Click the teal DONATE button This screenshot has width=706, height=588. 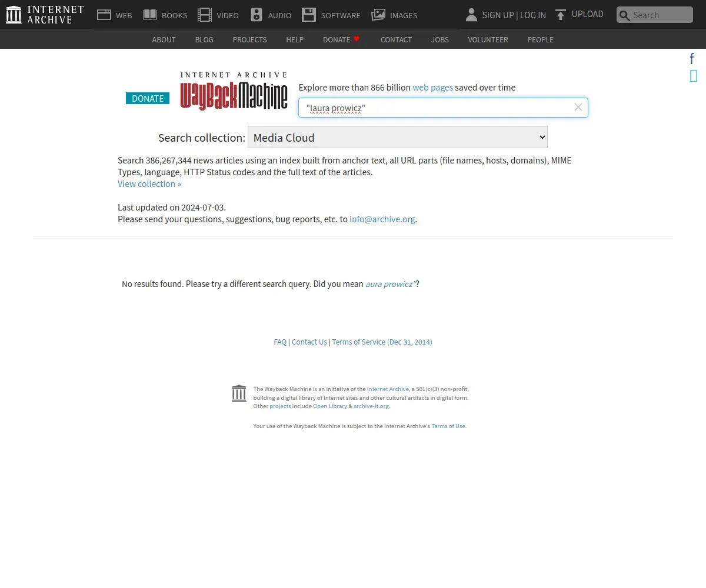point(148,98)
